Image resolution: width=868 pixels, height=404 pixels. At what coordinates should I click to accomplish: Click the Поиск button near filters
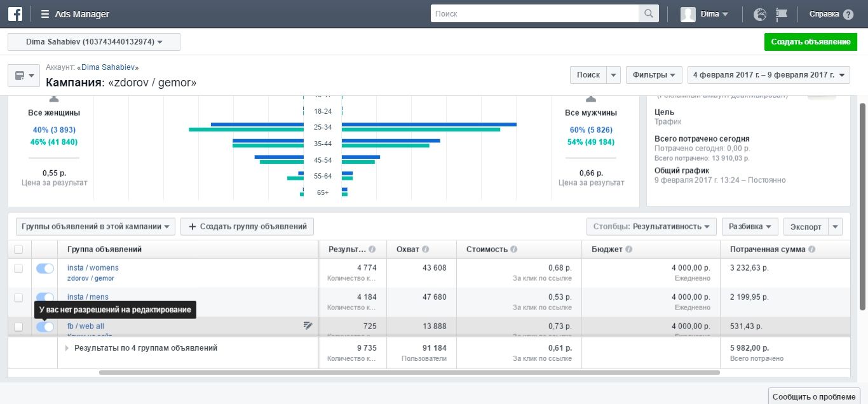pos(588,75)
